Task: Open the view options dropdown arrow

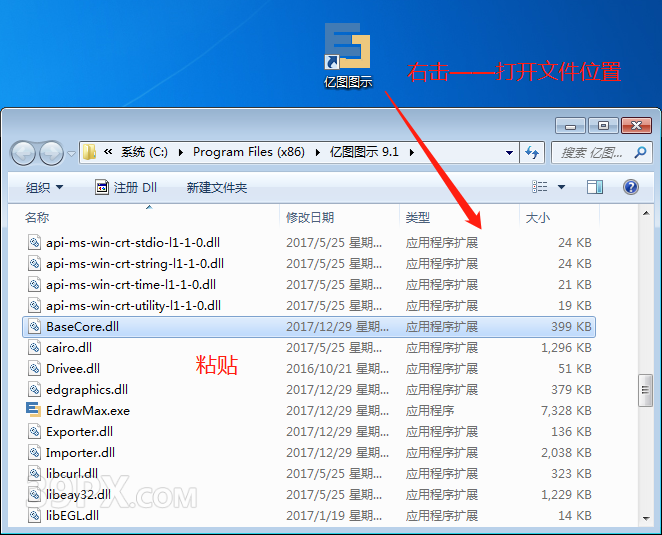Action: (562, 187)
